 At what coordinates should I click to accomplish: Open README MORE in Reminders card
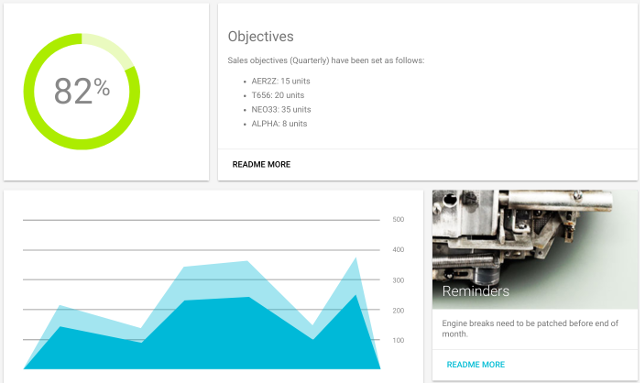pos(476,364)
